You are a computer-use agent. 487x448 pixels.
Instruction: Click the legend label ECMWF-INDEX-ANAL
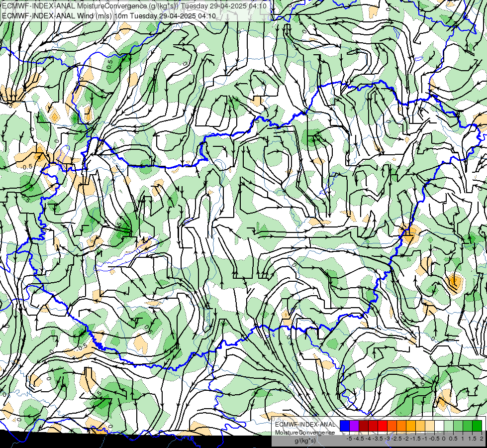305,425
